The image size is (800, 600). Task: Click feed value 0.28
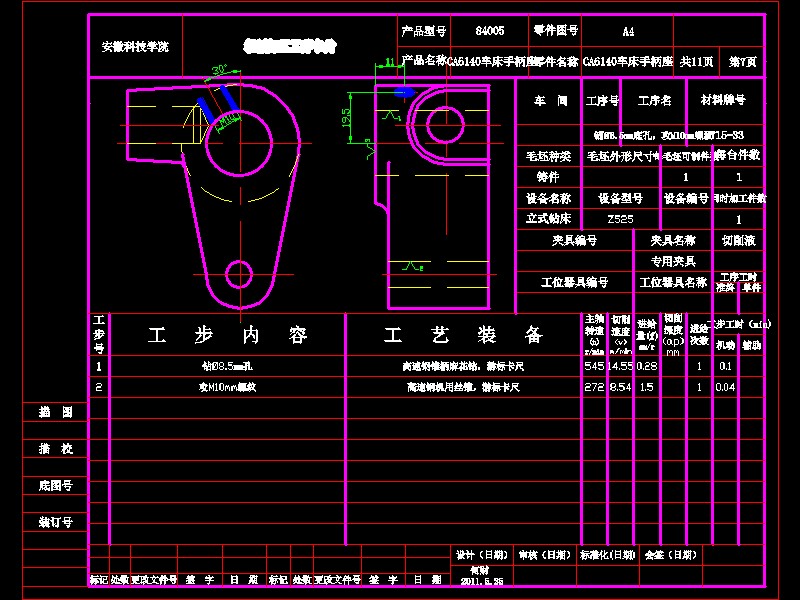(x=647, y=366)
